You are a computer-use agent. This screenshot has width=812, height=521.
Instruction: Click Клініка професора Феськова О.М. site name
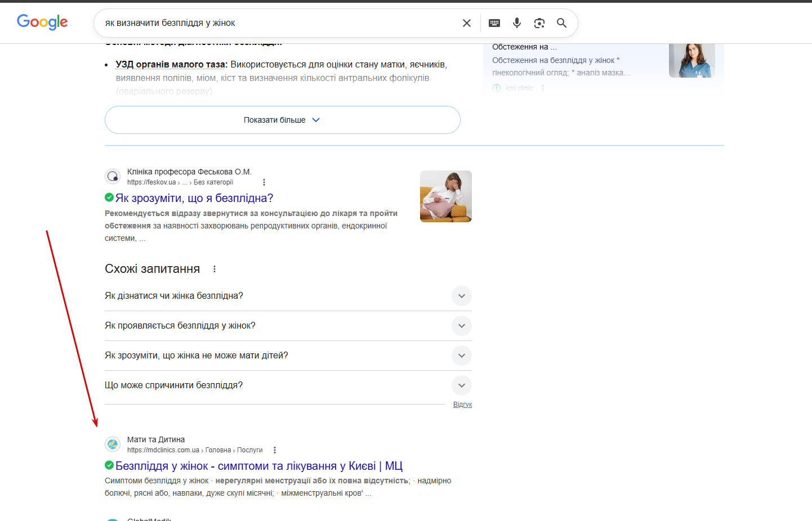pyautogui.click(x=189, y=172)
